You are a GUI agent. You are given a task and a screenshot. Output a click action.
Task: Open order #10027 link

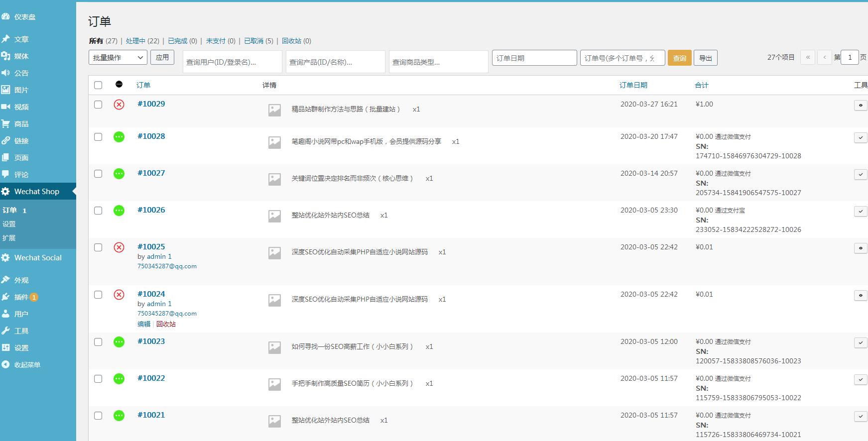click(x=151, y=173)
